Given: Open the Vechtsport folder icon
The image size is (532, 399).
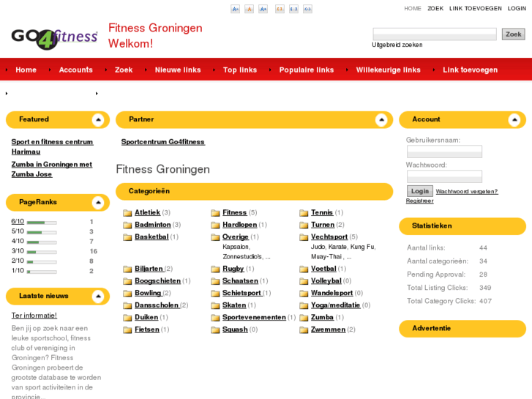Looking at the screenshot, I should pyautogui.click(x=304, y=237).
